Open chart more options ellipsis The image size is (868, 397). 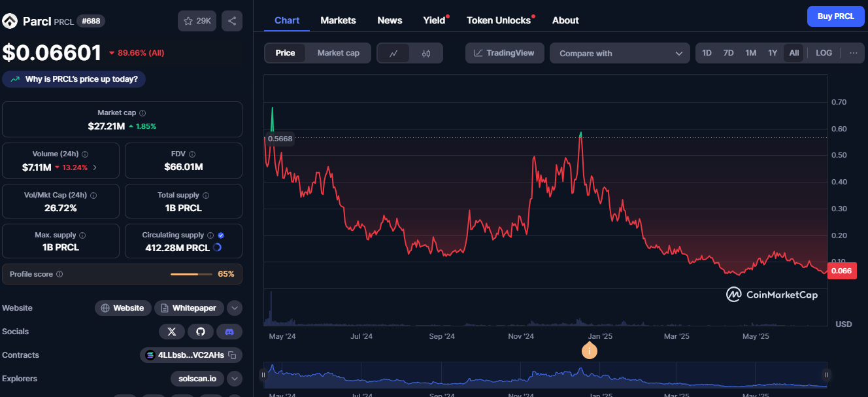tap(853, 53)
